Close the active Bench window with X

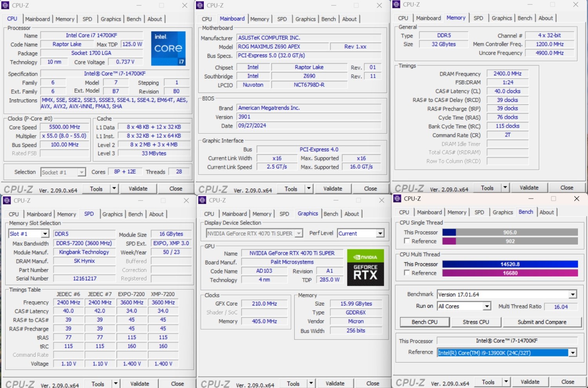tap(576, 199)
